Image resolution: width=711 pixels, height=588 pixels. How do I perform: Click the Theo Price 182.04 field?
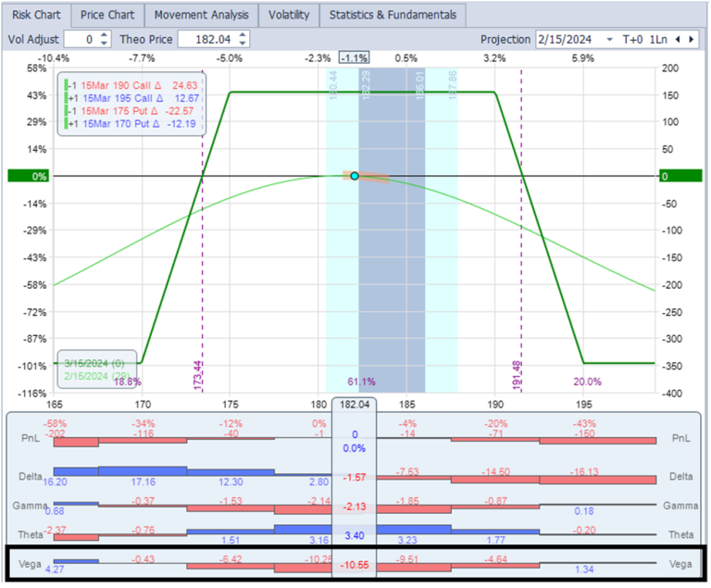pos(206,40)
